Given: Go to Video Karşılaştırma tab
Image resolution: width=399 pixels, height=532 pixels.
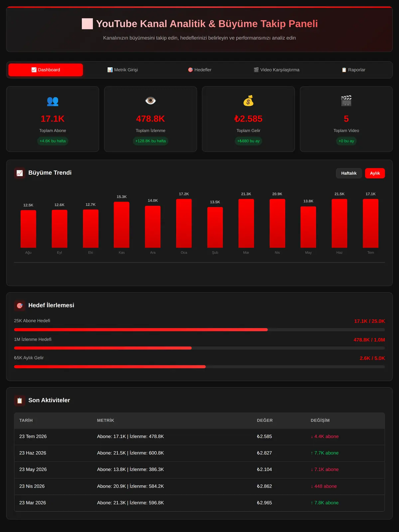Looking at the screenshot, I should pyautogui.click(x=276, y=70).
